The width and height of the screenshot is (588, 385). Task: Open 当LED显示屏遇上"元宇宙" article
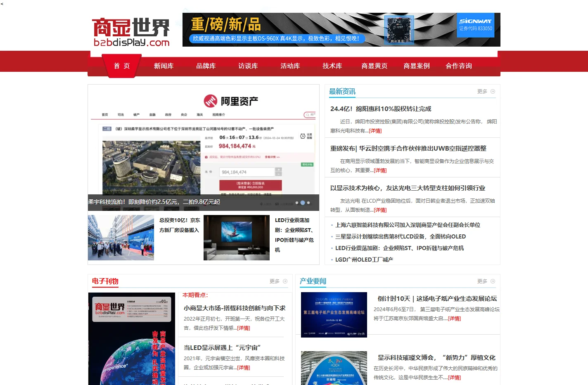coord(222,348)
